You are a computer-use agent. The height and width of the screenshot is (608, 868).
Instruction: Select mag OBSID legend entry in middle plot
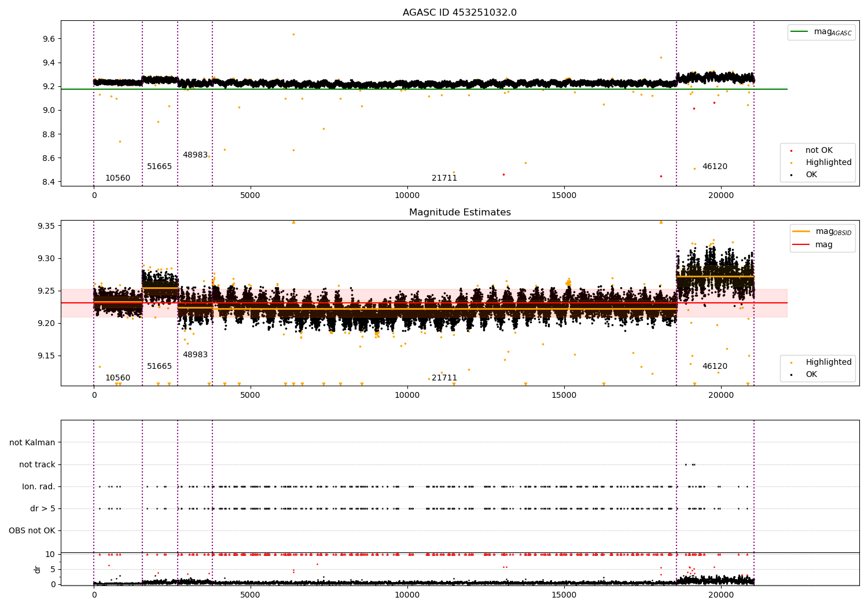[x=822, y=232]
